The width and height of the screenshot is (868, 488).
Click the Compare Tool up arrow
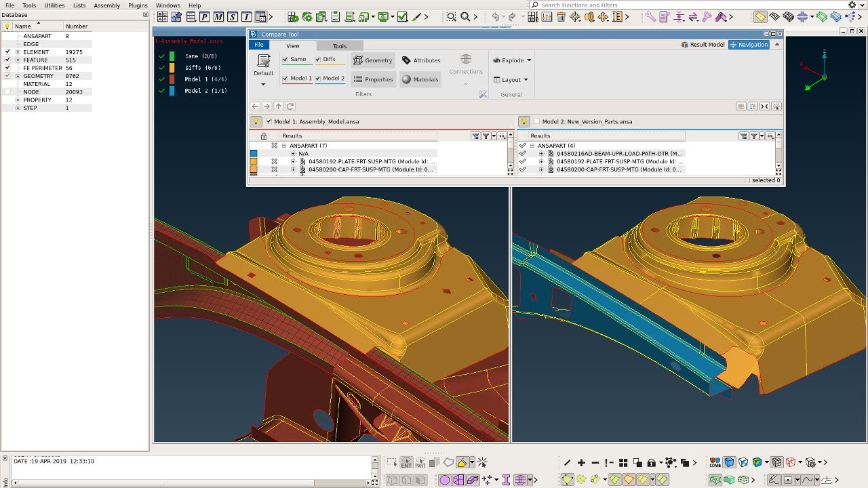tap(279, 106)
